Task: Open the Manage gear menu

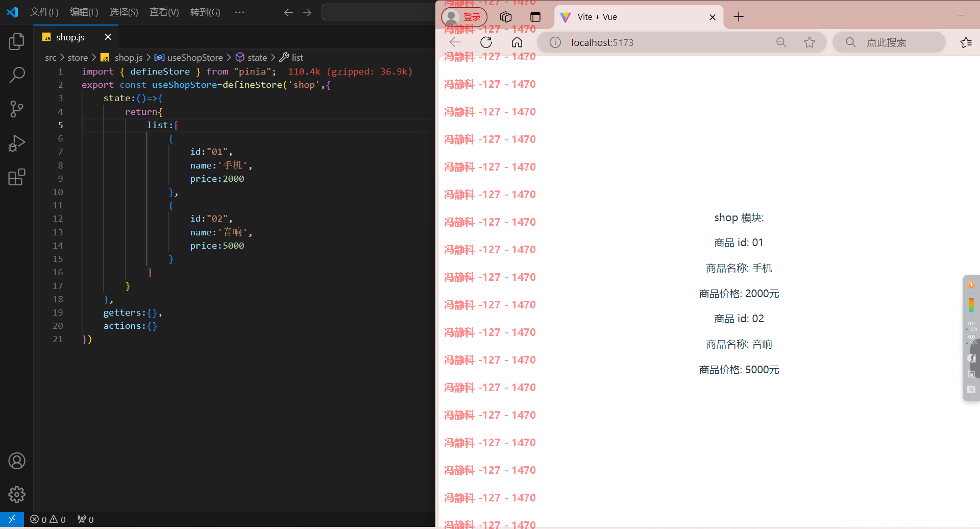Action: pyautogui.click(x=16, y=494)
